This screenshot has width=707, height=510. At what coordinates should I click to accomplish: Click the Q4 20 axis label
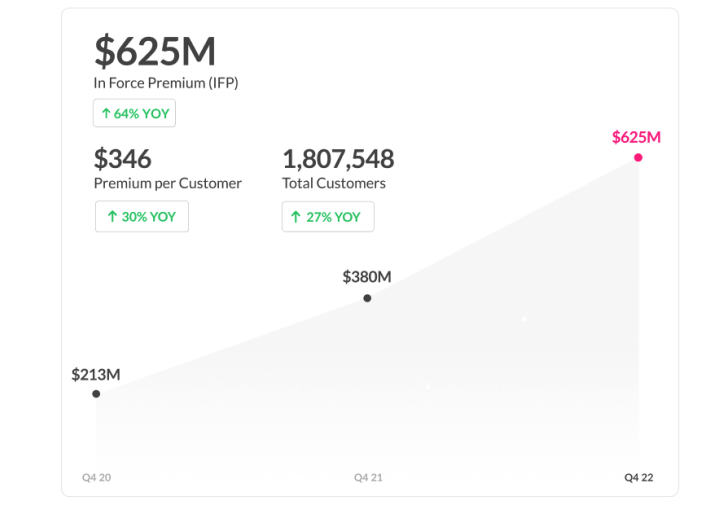point(96,477)
